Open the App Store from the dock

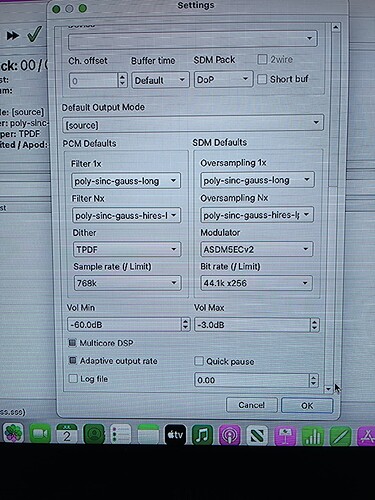(x=366, y=436)
